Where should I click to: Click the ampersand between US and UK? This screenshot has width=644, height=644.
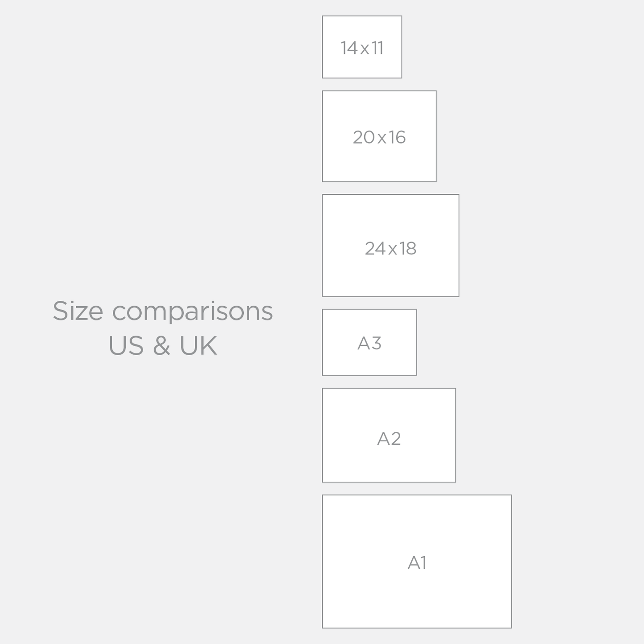tap(161, 346)
